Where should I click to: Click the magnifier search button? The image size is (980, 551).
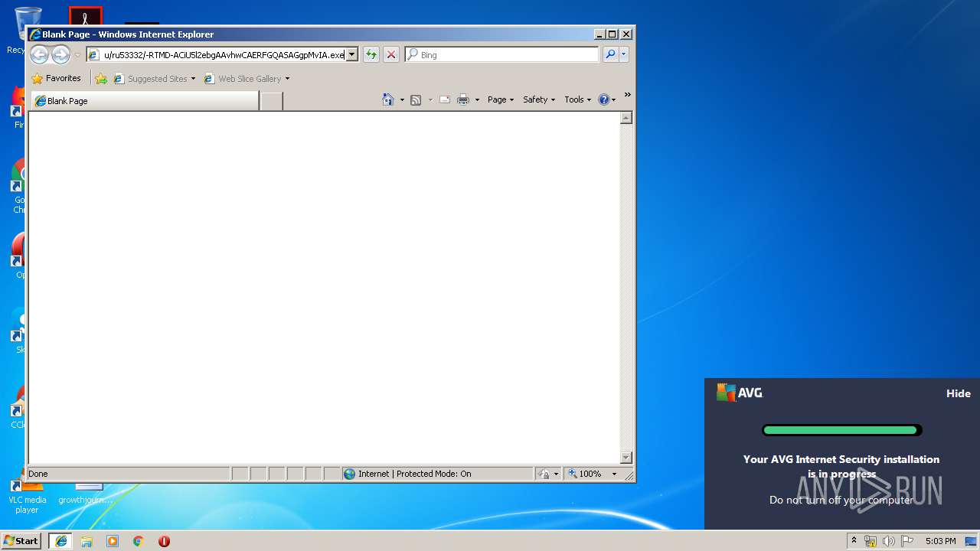610,54
